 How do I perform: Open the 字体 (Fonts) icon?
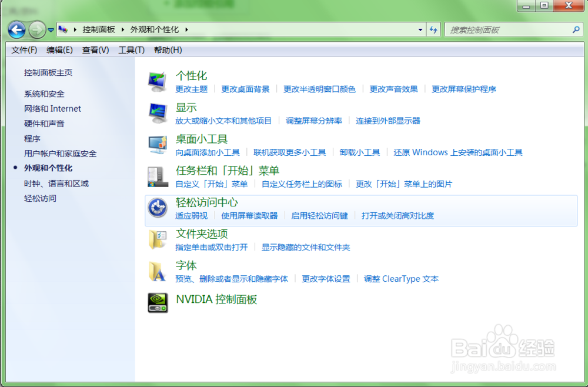158,271
